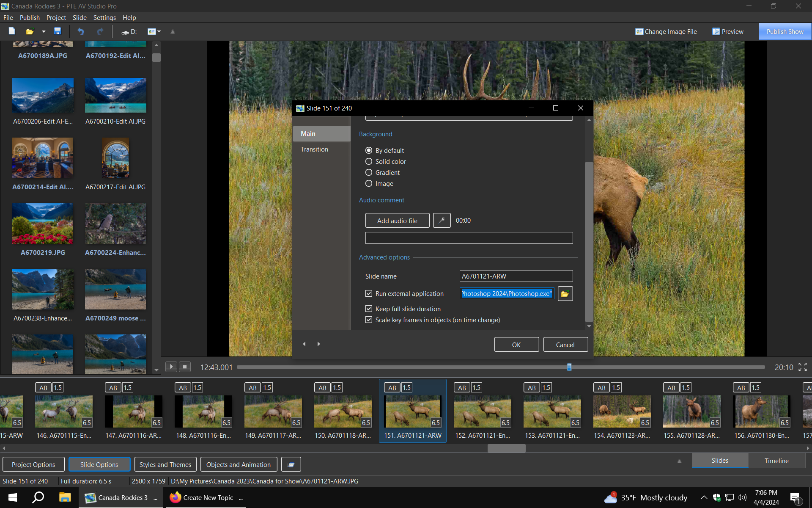The image size is (812, 508).
Task: Toggle Keep full slide duration checkbox
Action: tap(369, 309)
